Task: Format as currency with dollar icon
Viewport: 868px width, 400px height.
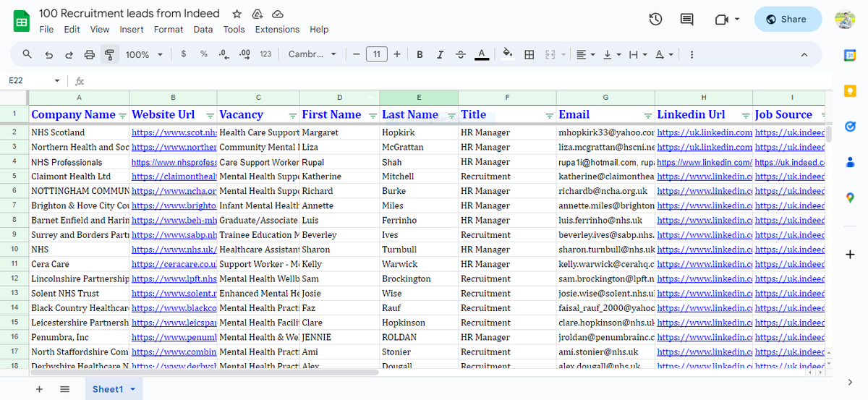Action: pos(184,54)
